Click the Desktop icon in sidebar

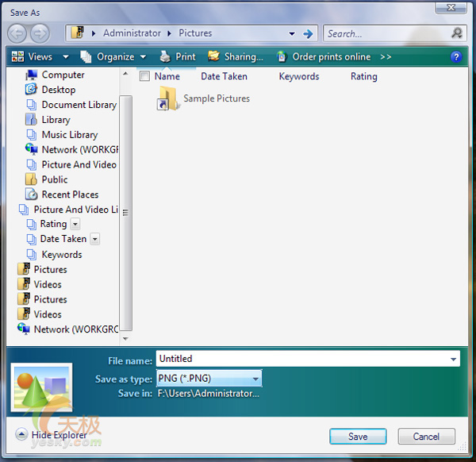coord(31,89)
